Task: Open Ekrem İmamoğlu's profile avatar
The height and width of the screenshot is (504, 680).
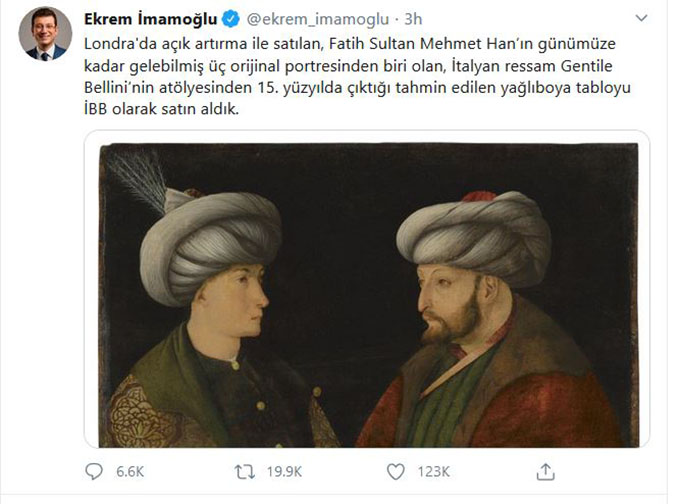Action: pyautogui.click(x=45, y=33)
